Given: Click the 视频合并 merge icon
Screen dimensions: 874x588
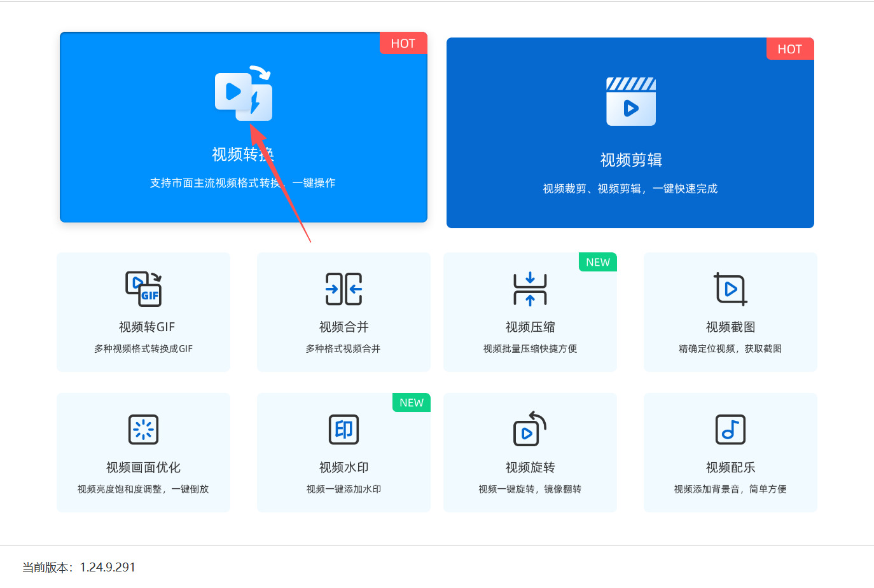Looking at the screenshot, I should pos(343,289).
